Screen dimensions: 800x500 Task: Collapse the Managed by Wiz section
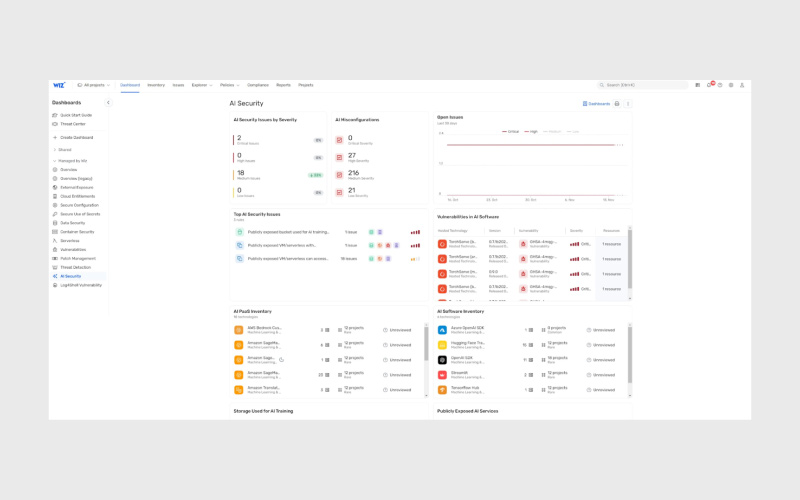[70, 160]
